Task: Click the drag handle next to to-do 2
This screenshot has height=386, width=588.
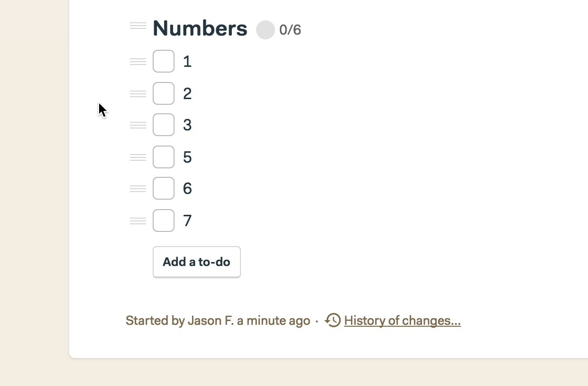Action: click(x=138, y=94)
